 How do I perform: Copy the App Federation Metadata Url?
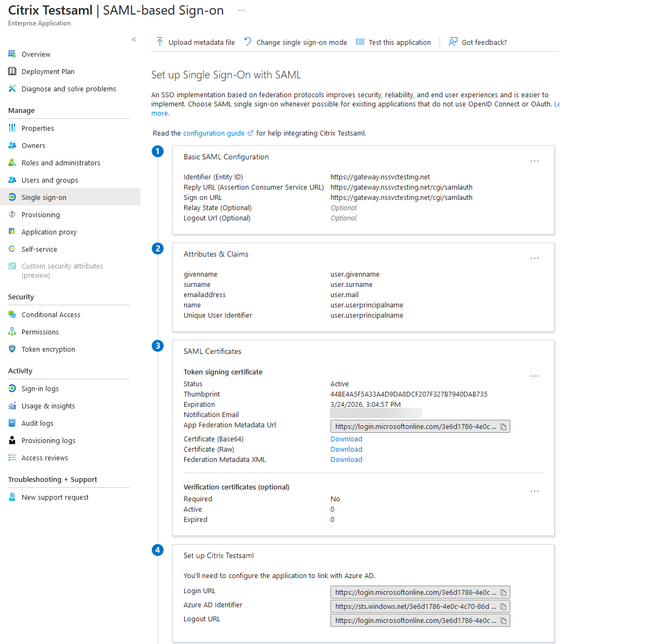(503, 427)
